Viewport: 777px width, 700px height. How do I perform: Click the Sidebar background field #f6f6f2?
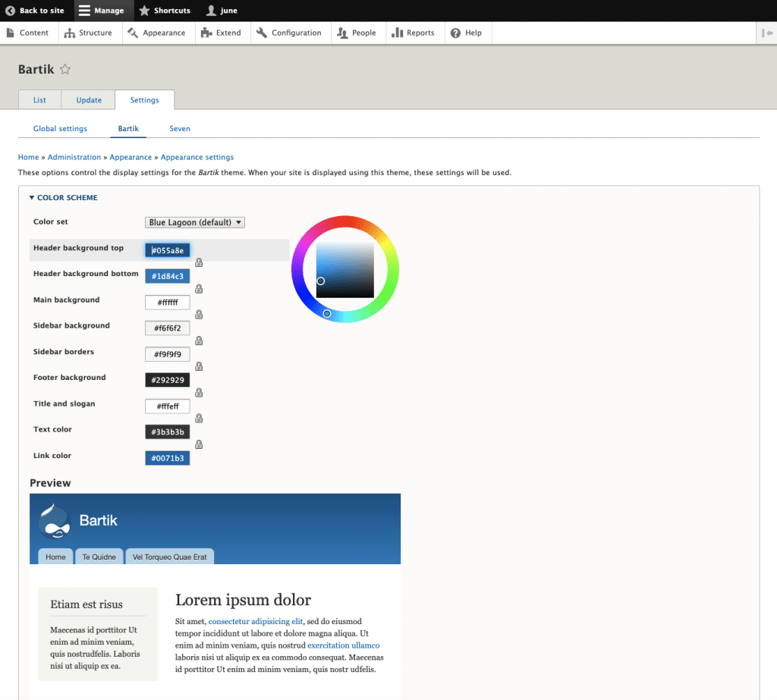click(x=168, y=328)
